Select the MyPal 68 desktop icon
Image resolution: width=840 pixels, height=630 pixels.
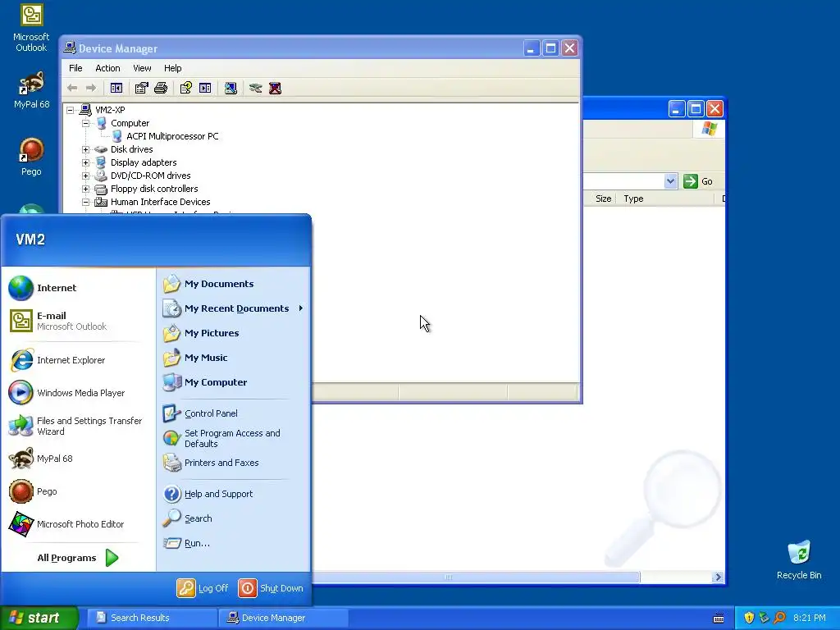coord(31,89)
